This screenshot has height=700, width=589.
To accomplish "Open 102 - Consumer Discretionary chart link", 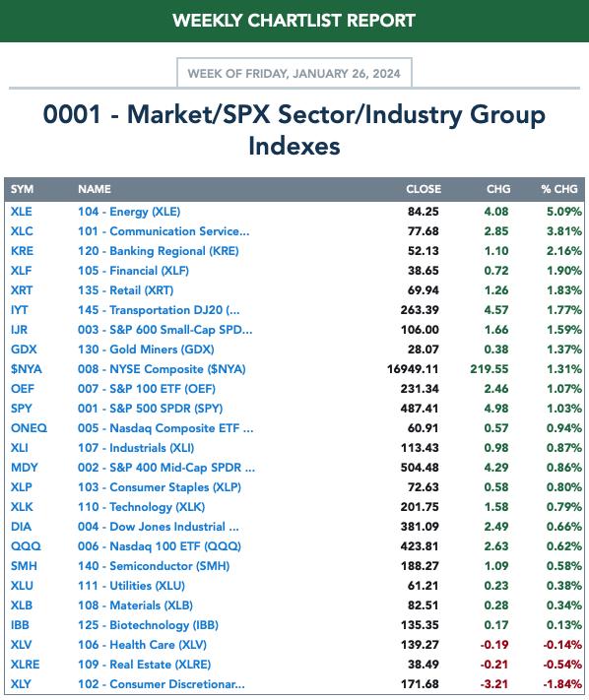I will pos(162,684).
